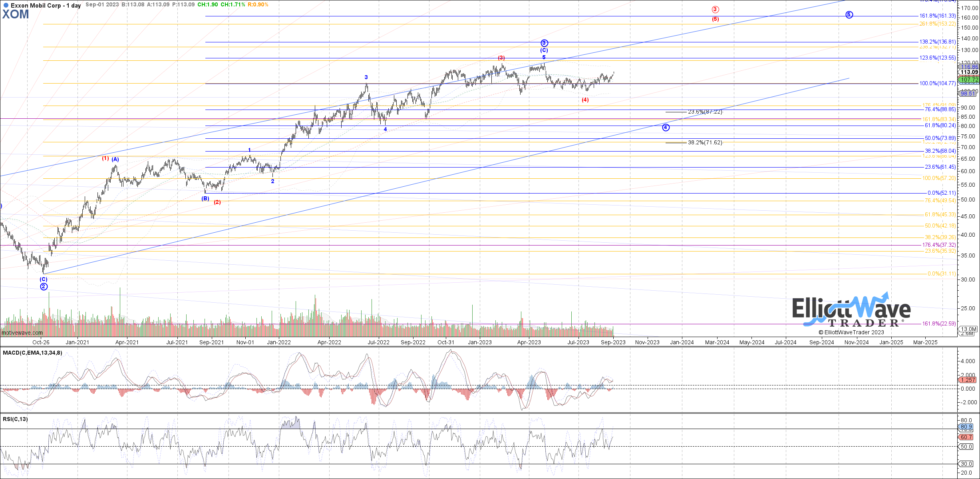
Task: Click the 38.2%(71.62) retracement label
Action: (x=705, y=143)
